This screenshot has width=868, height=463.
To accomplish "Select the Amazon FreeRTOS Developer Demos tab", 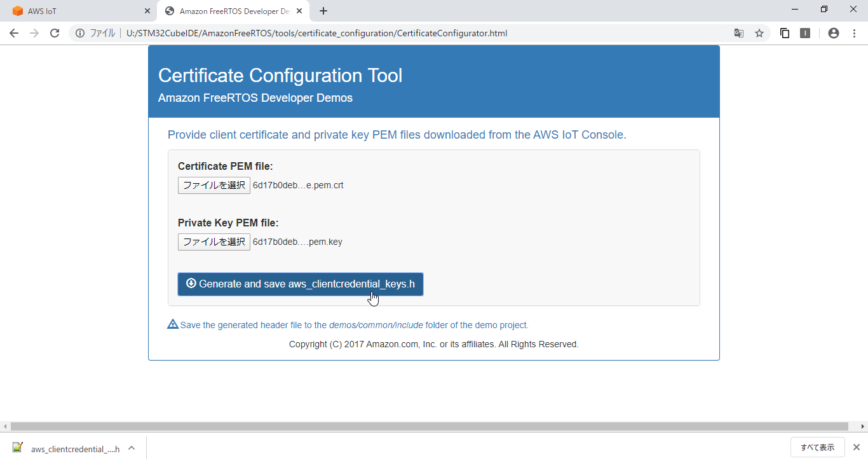I will click(229, 10).
